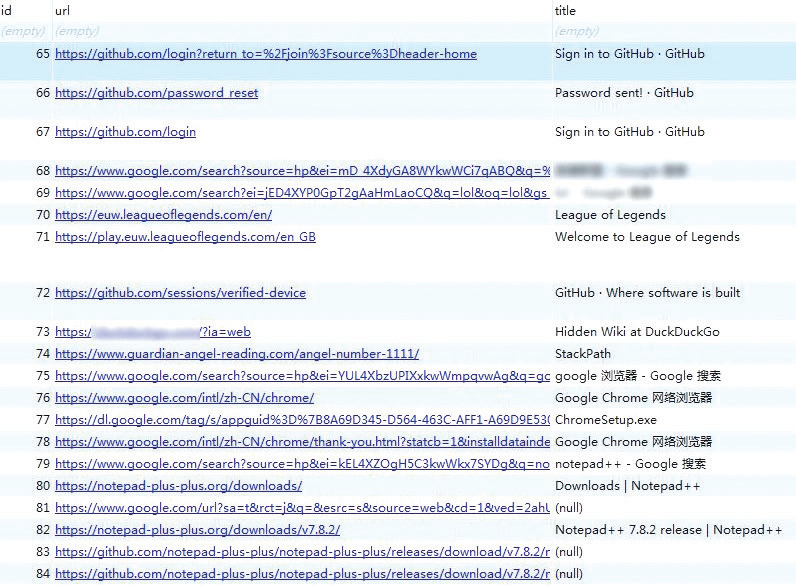The width and height of the screenshot is (796, 586).
Task: Select the id cell 65
Action: click(43, 54)
